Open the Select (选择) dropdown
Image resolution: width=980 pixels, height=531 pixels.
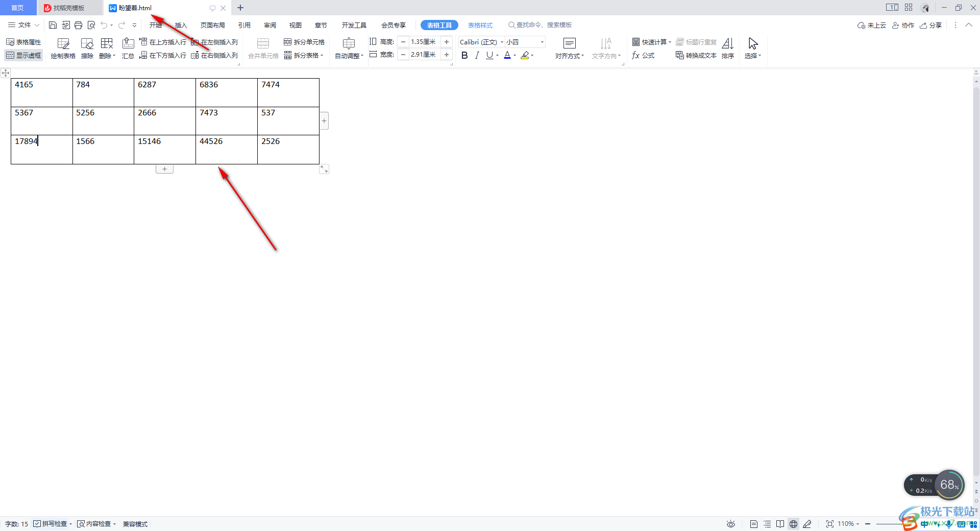(x=753, y=49)
